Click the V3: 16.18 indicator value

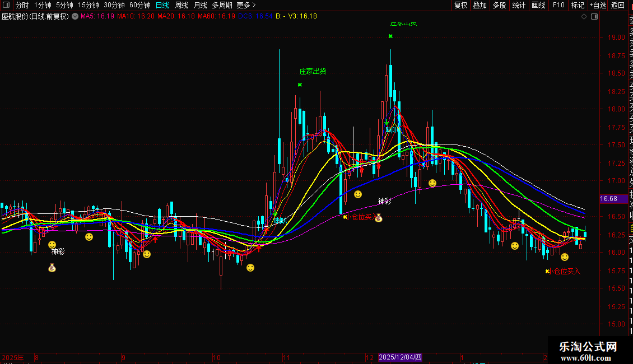[x=302, y=16]
